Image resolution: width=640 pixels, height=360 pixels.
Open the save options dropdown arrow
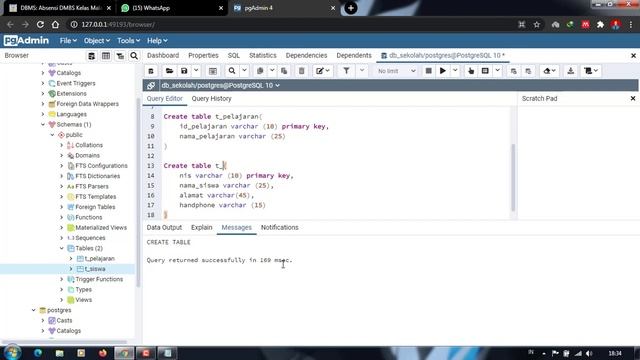(196, 71)
